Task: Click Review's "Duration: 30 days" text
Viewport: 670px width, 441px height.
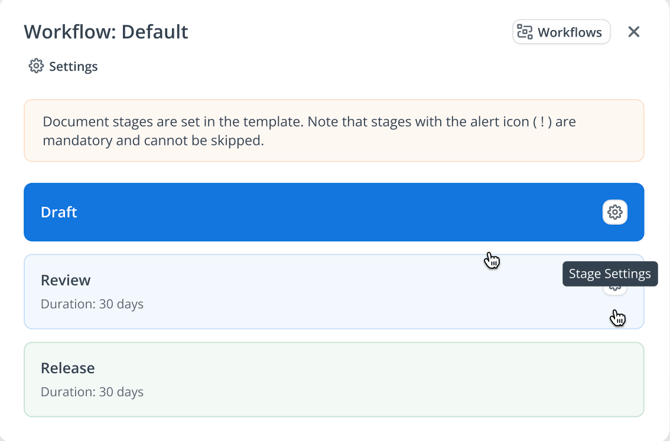Action: tap(92, 304)
